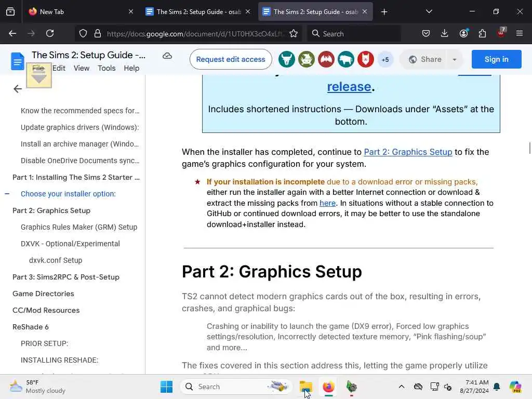The width and height of the screenshot is (532, 399).
Task: Click the Google Docs home icon
Action: pyautogui.click(x=17, y=61)
